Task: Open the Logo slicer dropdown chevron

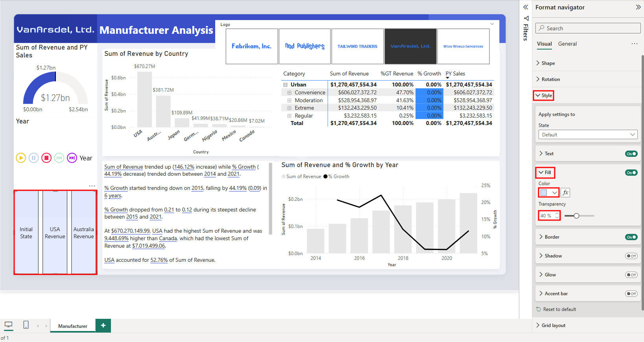Action: 492,24
